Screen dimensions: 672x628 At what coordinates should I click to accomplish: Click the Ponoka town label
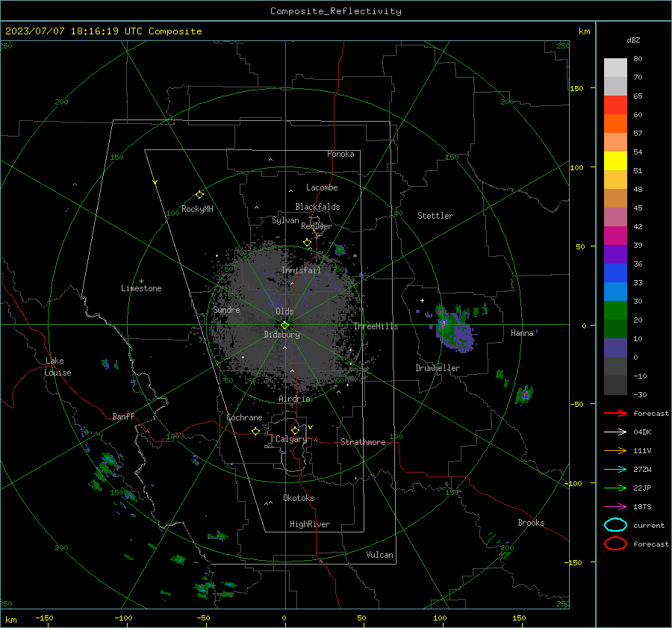(x=340, y=154)
